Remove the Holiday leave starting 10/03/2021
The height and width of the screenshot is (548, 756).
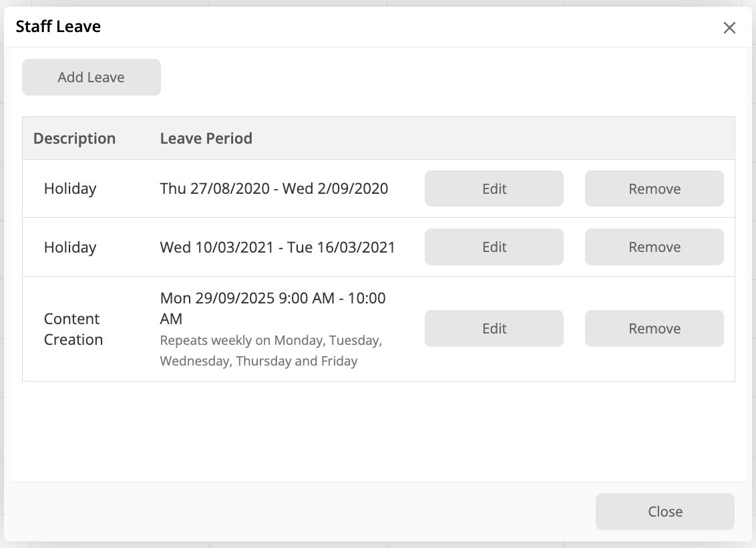[654, 247]
